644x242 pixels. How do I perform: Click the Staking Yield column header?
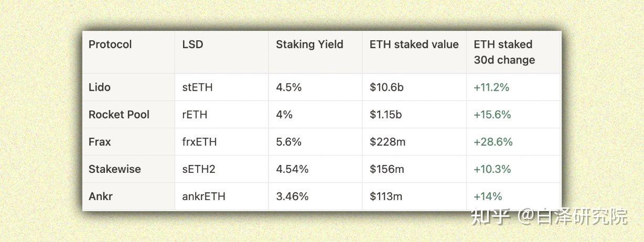[309, 45]
